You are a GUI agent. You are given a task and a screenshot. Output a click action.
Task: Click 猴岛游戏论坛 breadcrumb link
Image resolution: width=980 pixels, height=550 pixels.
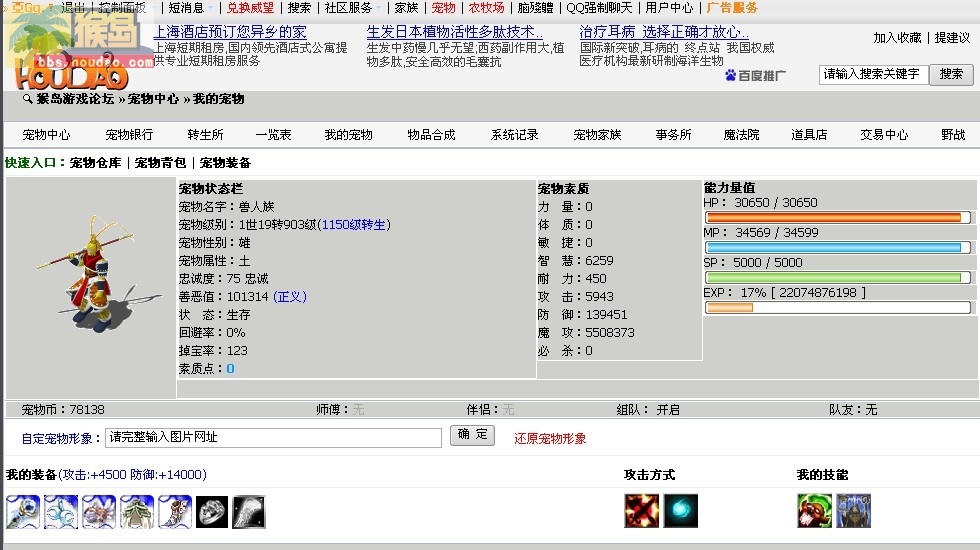coord(75,99)
